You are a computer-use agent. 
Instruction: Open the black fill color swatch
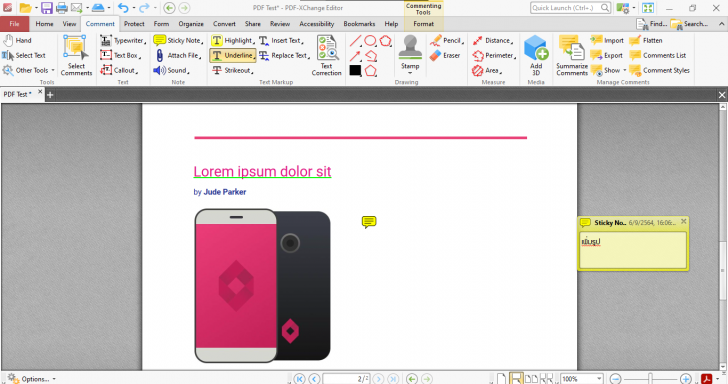(x=355, y=71)
